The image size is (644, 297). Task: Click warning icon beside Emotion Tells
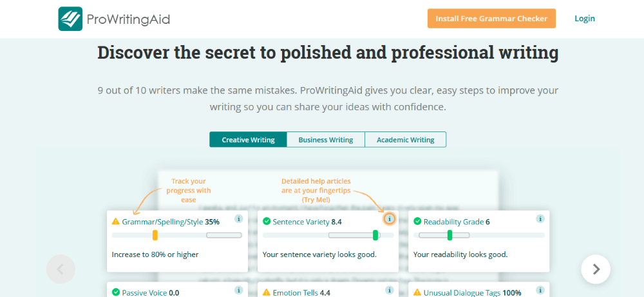267,293
